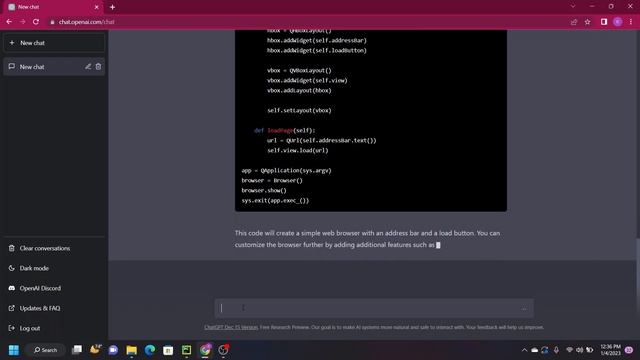Click the 'def' line of the loadPage function
Image resolution: width=640 pixels, height=360 pixels.
click(284, 130)
